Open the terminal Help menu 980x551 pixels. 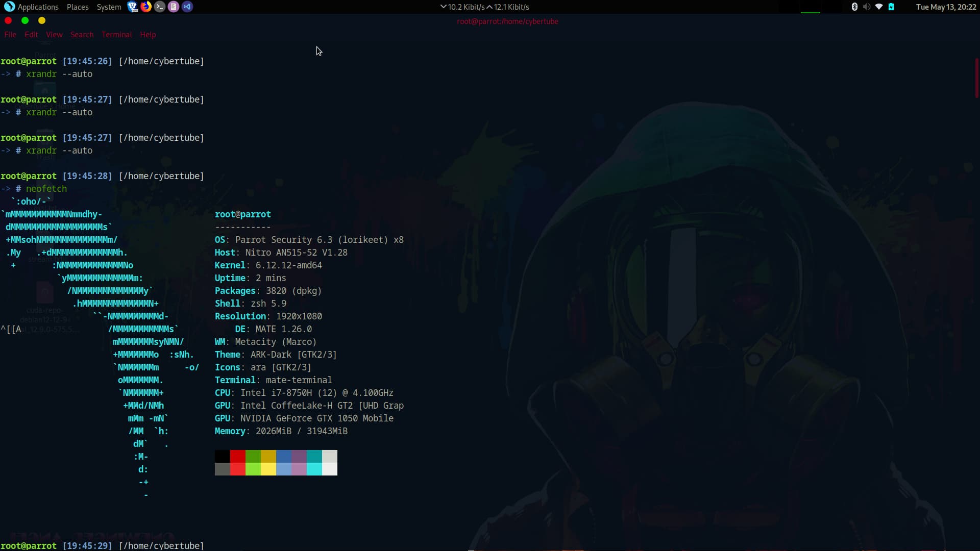tap(148, 34)
